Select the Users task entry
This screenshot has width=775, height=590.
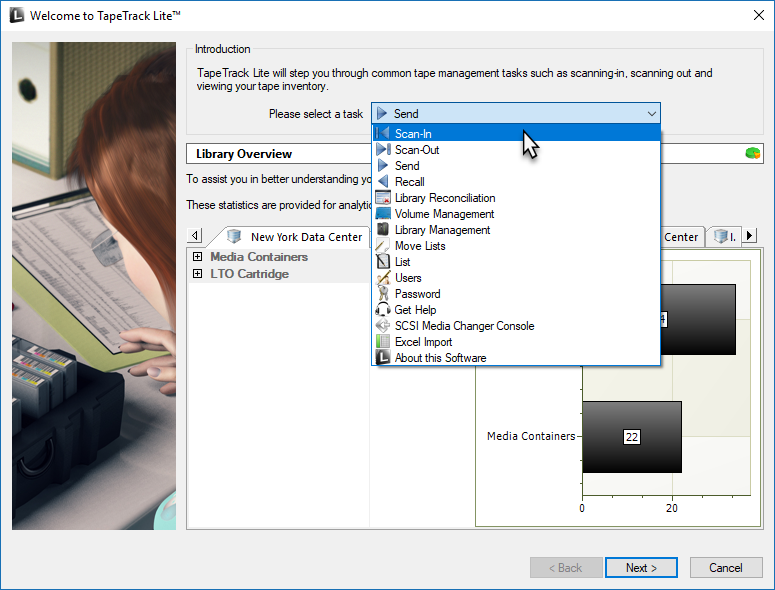516,278
